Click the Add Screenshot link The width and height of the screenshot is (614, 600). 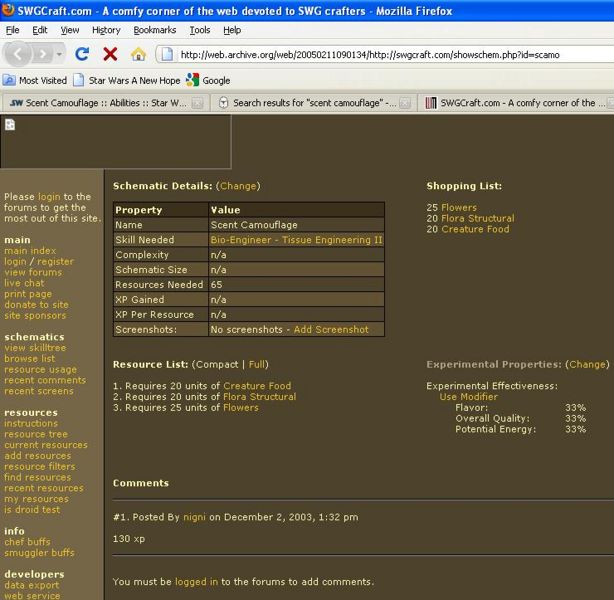pyautogui.click(x=331, y=329)
